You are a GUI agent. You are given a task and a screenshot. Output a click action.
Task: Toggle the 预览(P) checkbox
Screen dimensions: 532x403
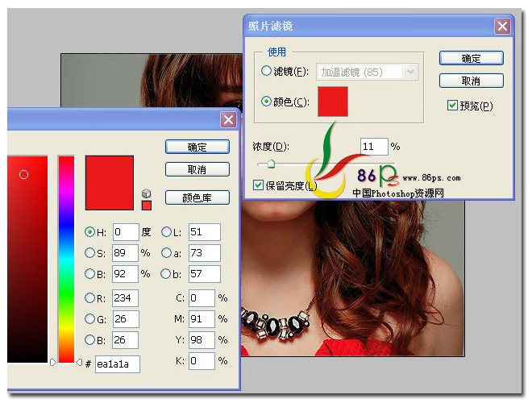pos(452,105)
